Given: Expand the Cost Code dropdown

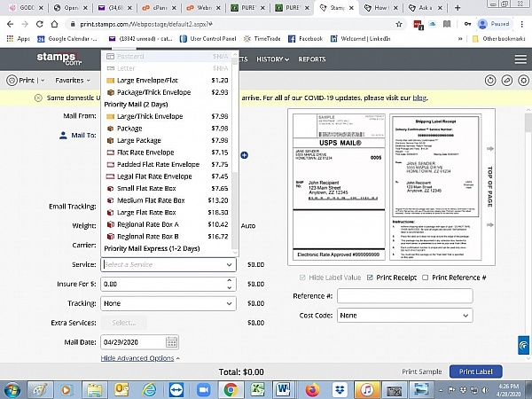Looking at the screenshot, I should 405,315.
